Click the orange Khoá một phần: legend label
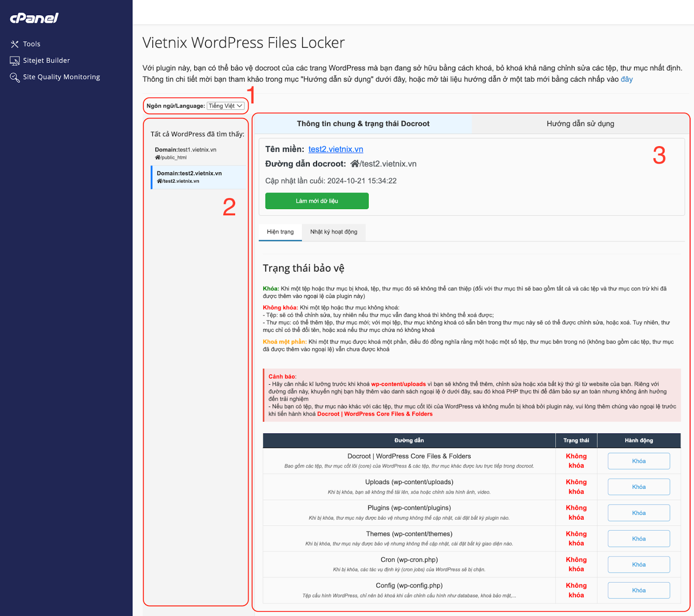 (285, 342)
